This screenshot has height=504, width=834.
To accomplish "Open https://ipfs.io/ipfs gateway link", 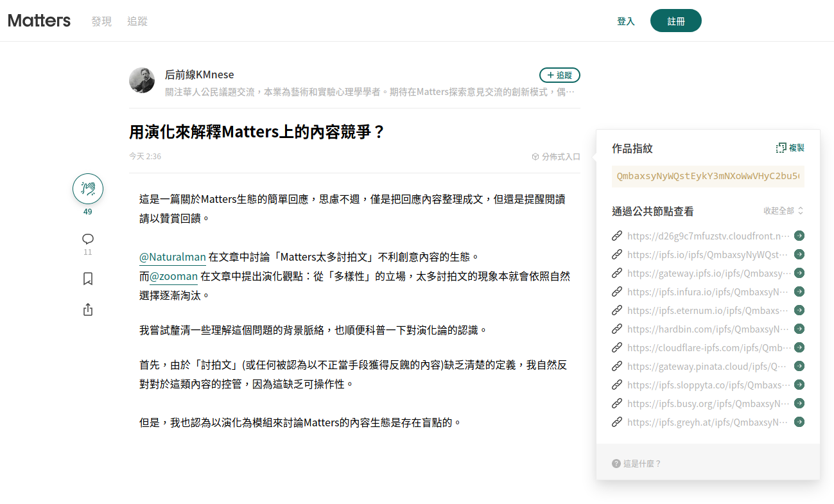I will tap(708, 254).
